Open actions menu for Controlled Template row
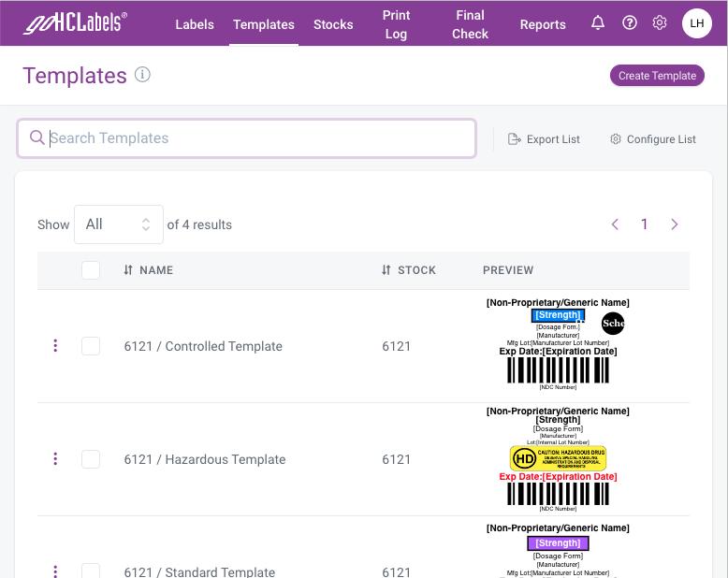This screenshot has height=578, width=728. (x=55, y=346)
